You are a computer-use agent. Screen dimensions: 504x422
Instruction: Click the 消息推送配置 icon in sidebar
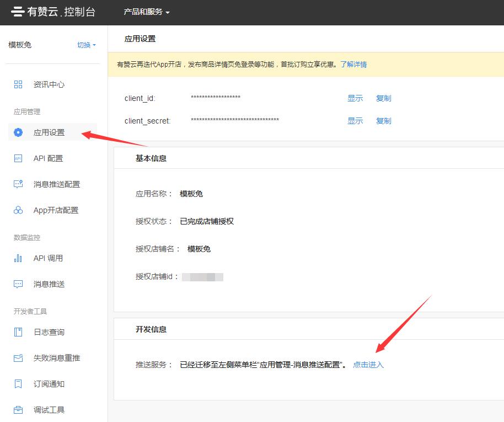tap(18, 184)
